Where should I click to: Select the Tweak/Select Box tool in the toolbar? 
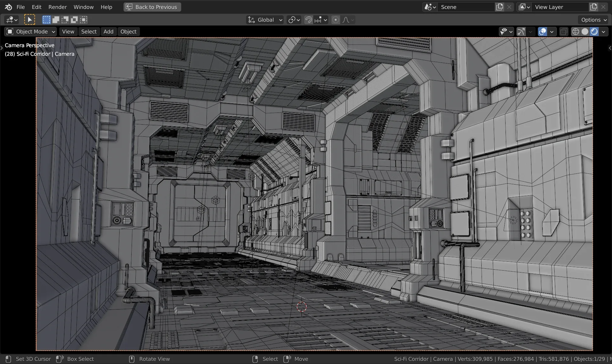[30, 19]
